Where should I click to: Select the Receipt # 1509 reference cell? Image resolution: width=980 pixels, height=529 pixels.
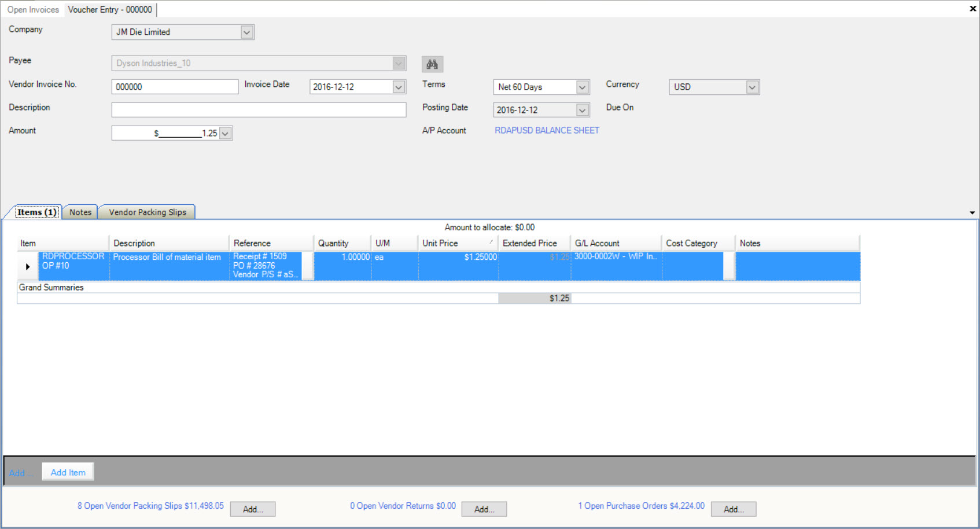pyautogui.click(x=266, y=266)
